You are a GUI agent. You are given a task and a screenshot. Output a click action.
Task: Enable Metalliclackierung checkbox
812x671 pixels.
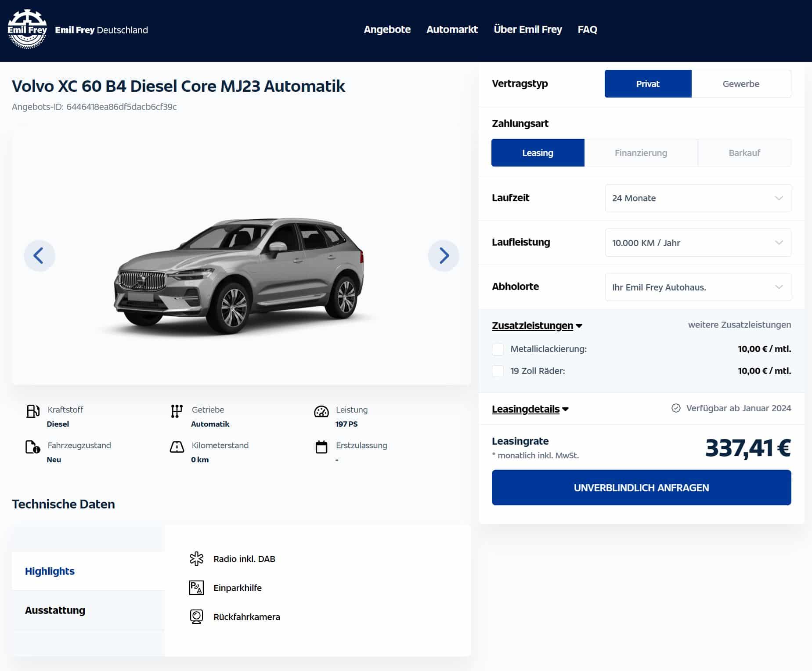click(x=498, y=349)
